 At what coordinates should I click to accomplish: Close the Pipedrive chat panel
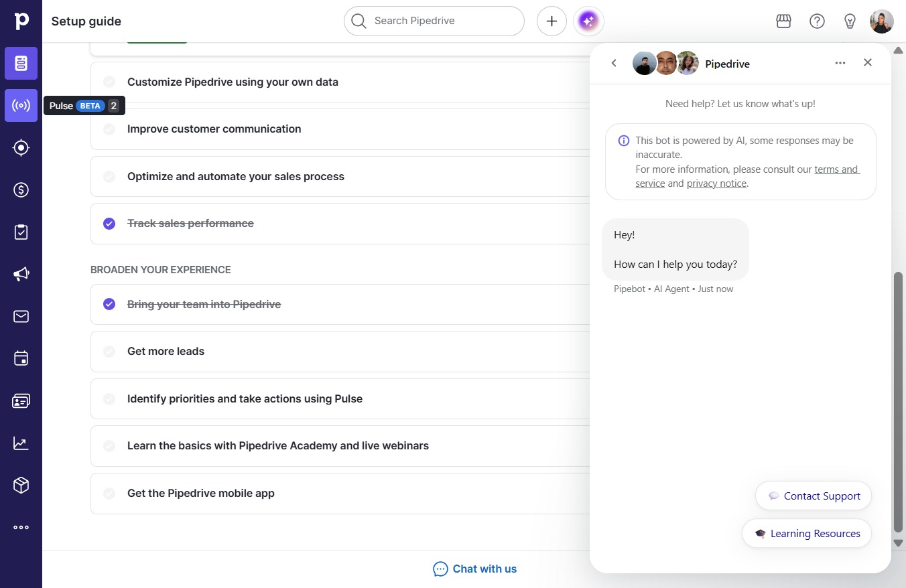point(868,62)
